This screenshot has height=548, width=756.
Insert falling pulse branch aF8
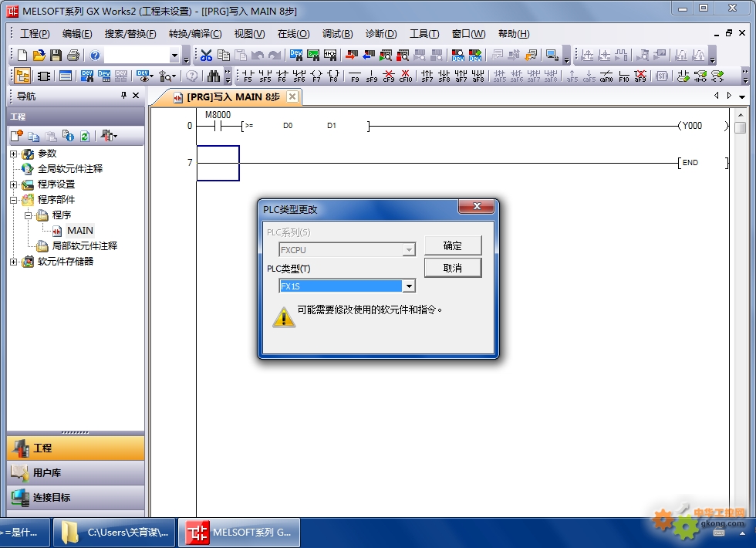[478, 76]
